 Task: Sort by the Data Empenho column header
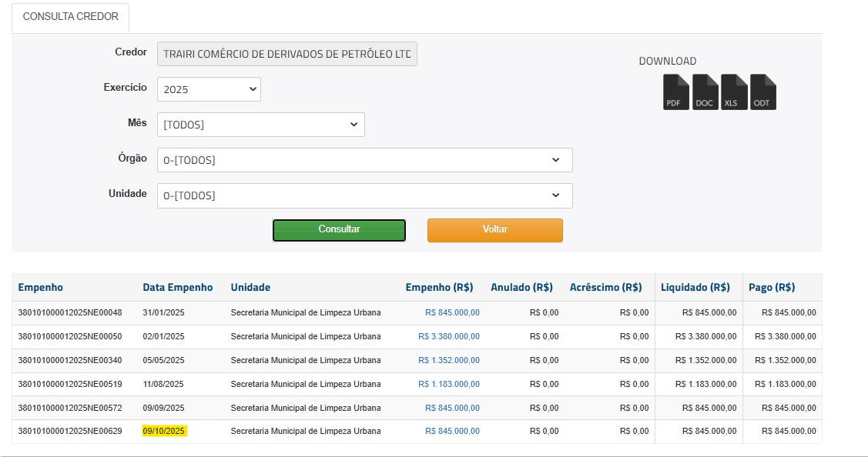pos(177,287)
